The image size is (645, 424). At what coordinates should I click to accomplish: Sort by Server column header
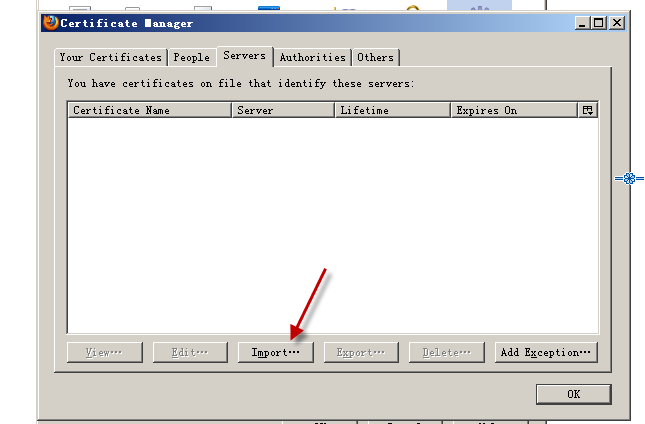click(x=283, y=110)
